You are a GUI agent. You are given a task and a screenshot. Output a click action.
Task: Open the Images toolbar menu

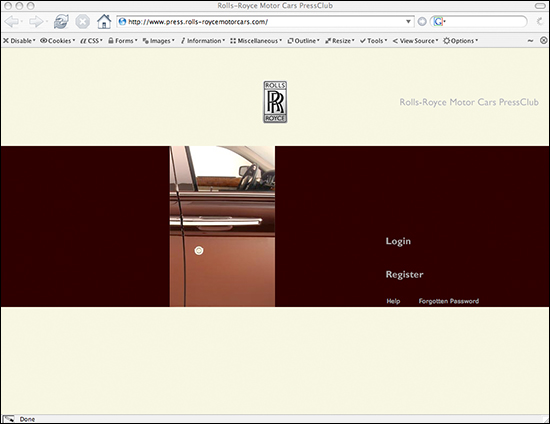(159, 41)
